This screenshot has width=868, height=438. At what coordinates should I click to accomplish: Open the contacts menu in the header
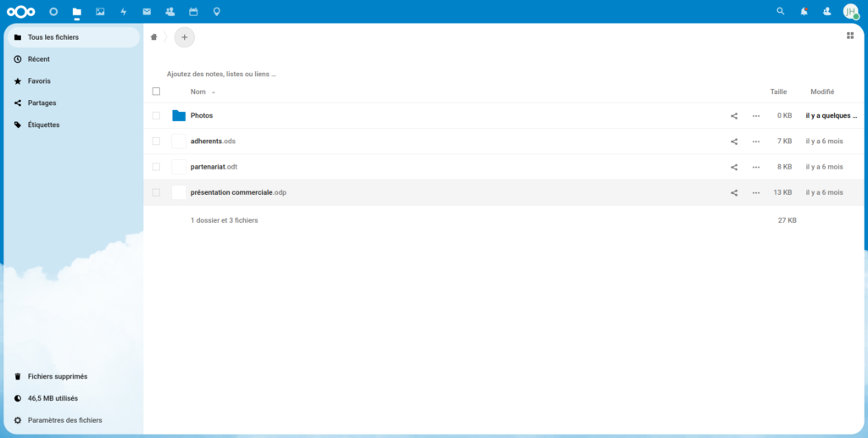tap(827, 11)
